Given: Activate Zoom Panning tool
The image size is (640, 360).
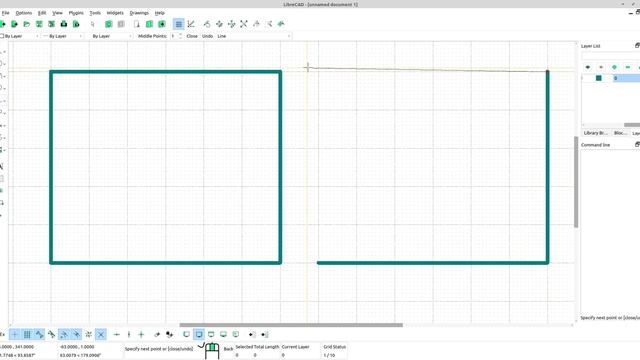Looking at the screenshot, I should click(x=281, y=24).
